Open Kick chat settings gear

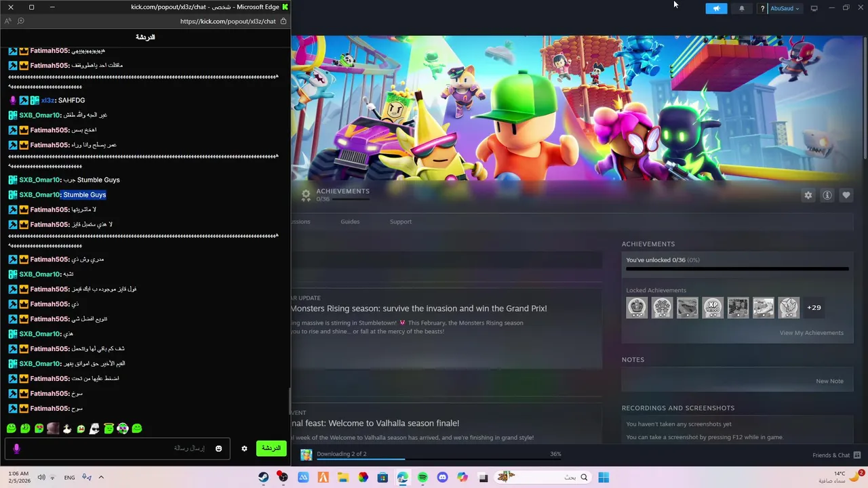[x=244, y=449]
